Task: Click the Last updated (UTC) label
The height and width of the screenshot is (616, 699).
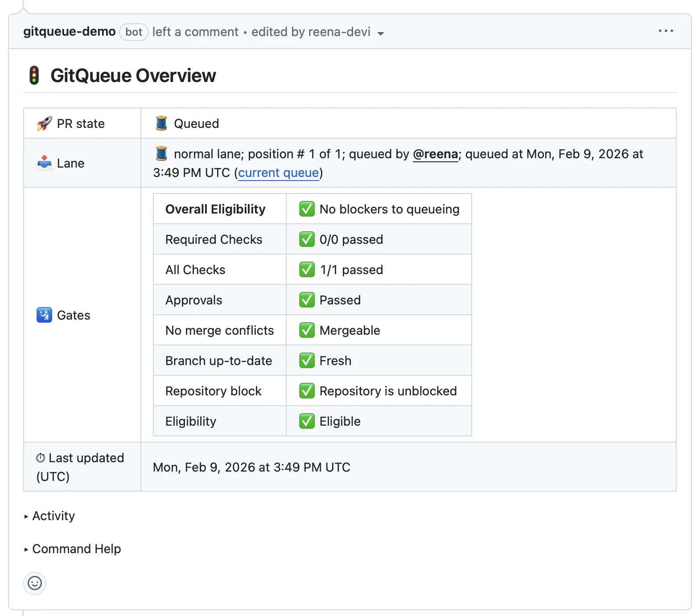Action: point(80,467)
